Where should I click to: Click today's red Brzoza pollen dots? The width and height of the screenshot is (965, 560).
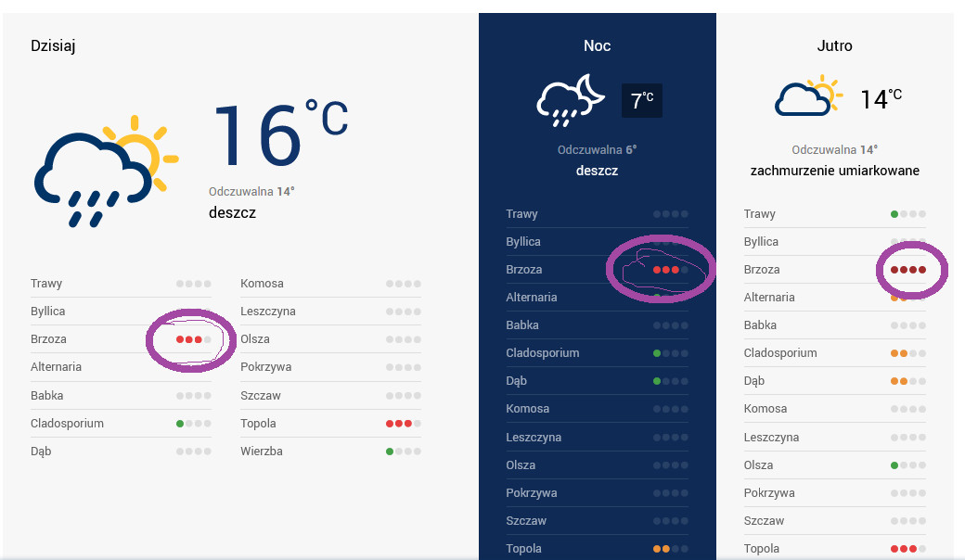[x=194, y=339]
